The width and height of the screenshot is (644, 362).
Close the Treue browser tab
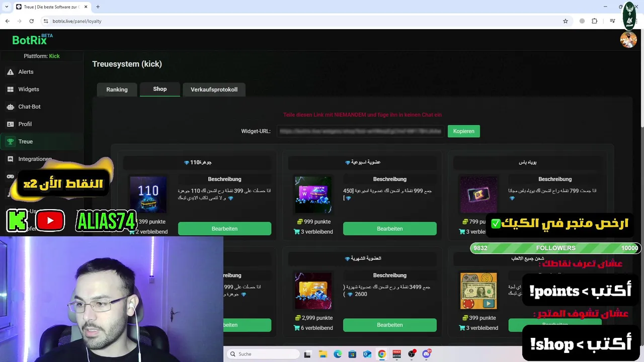(x=86, y=7)
